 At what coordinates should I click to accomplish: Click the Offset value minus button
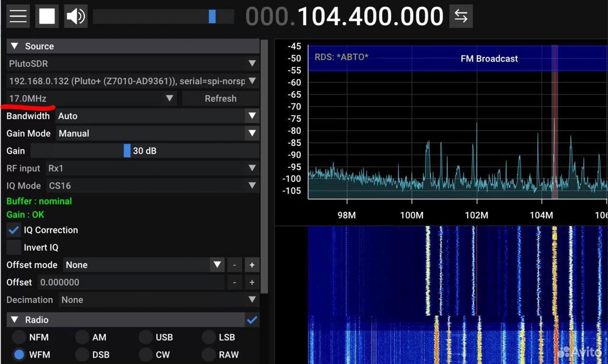235,282
